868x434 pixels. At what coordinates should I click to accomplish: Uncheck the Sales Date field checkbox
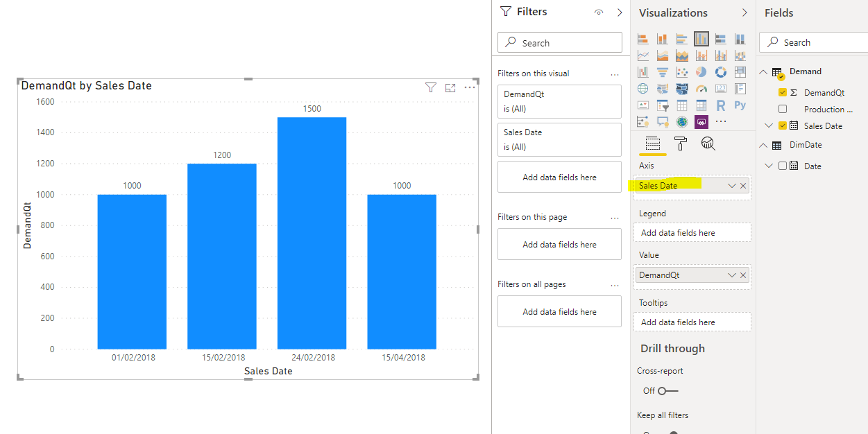click(783, 125)
